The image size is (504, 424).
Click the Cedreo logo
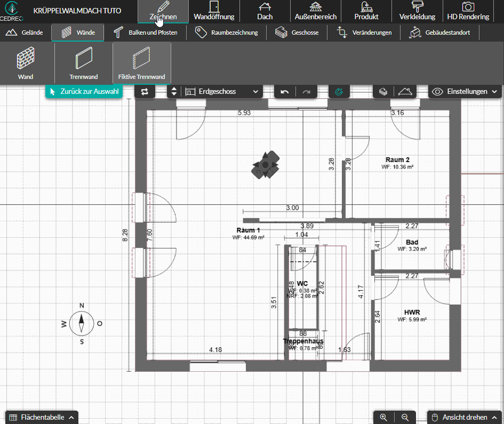tap(12, 11)
